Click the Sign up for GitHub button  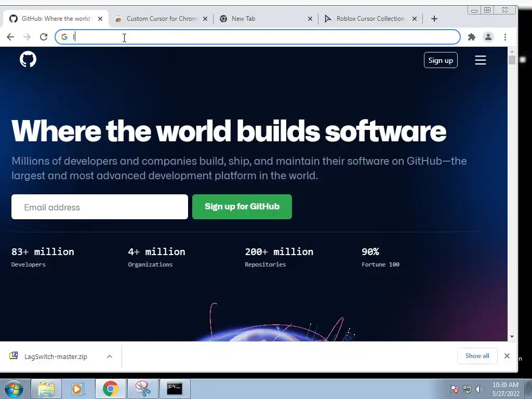click(242, 207)
